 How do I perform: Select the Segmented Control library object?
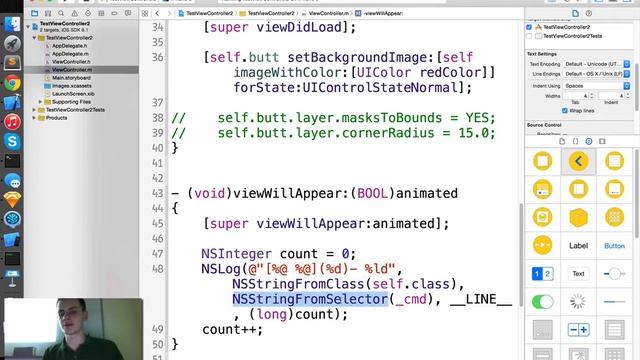(542, 273)
